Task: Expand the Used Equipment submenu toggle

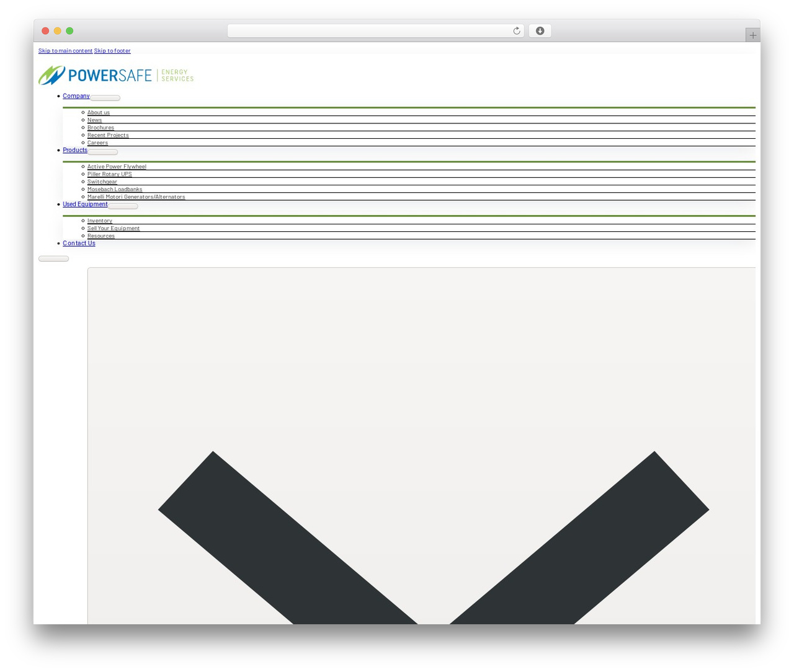Action: [123, 206]
